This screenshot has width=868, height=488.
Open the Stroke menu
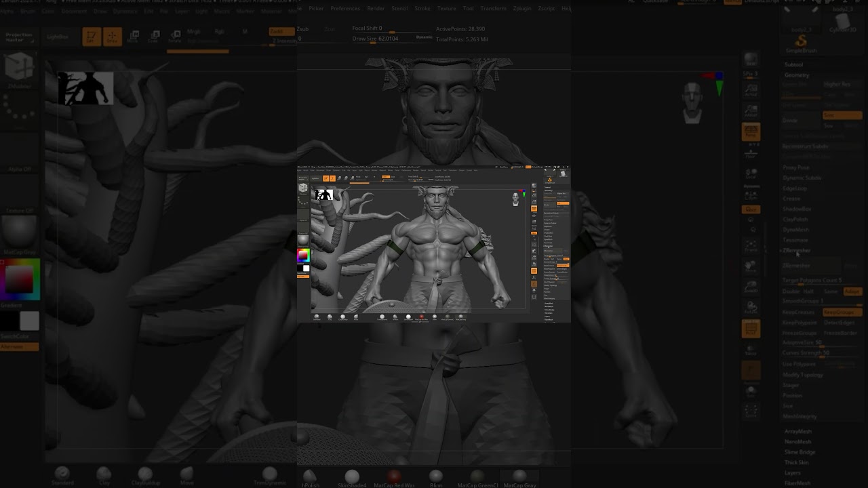[422, 9]
